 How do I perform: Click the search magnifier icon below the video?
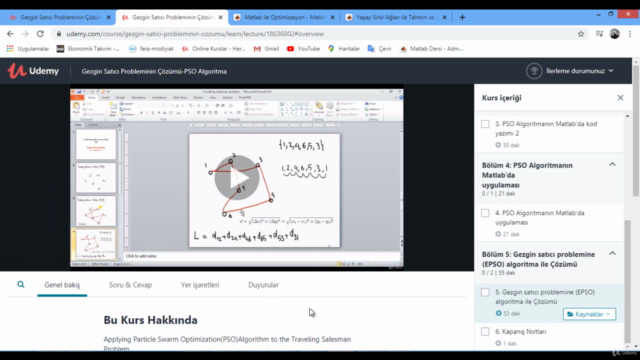point(20,284)
